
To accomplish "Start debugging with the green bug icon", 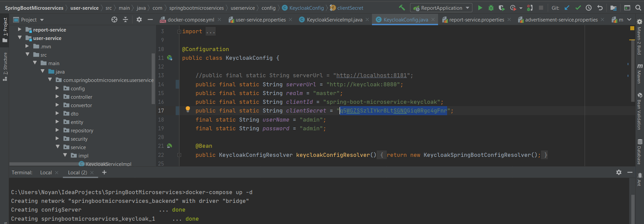I will click(491, 8).
